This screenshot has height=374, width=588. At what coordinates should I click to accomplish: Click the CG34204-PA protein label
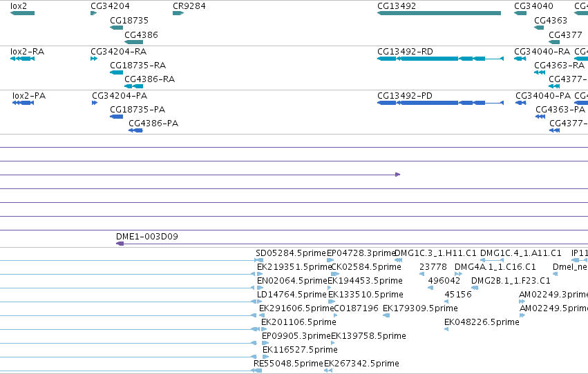(120, 95)
